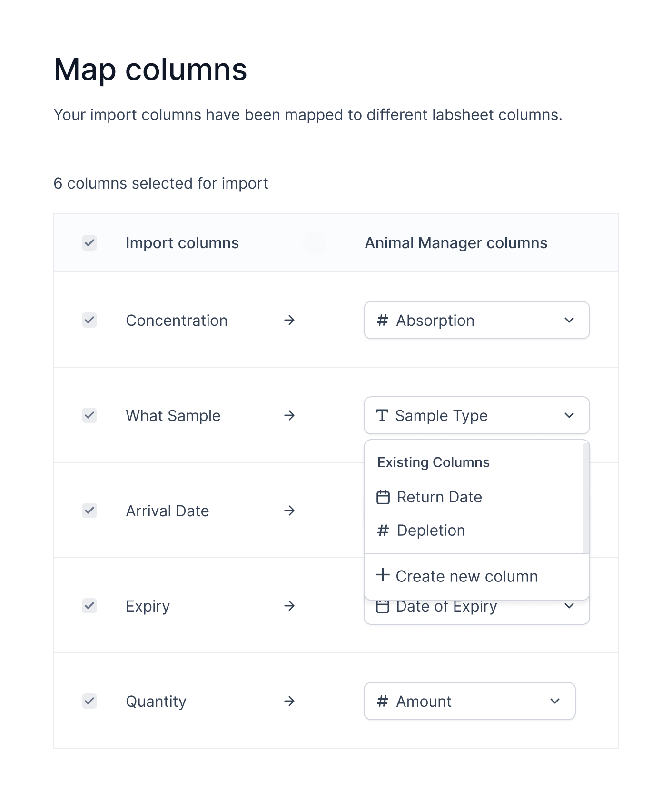672x802 pixels.
Task: Uncheck the Quantity row checkbox
Action: [x=89, y=701]
